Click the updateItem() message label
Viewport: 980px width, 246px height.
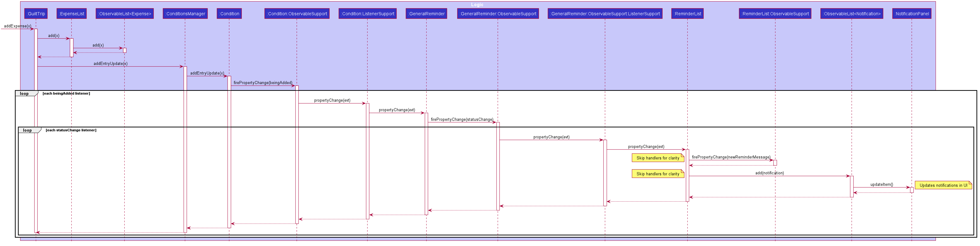[x=882, y=185]
